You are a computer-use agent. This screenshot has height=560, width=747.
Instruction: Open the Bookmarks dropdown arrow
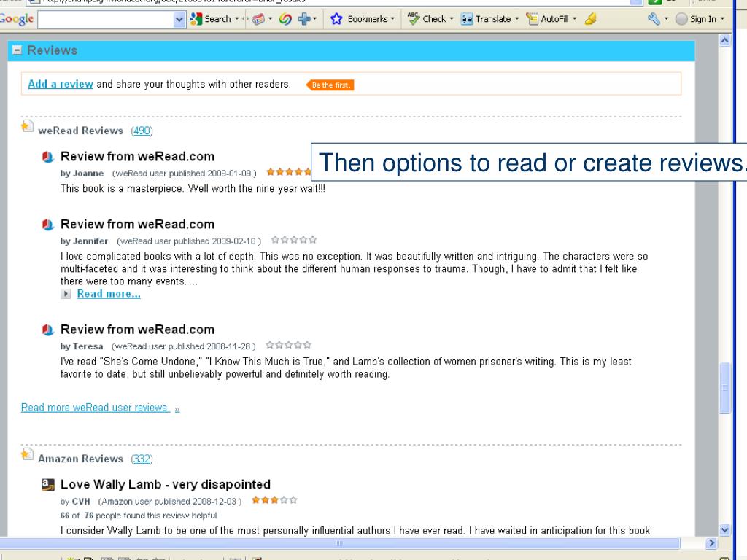coord(392,19)
